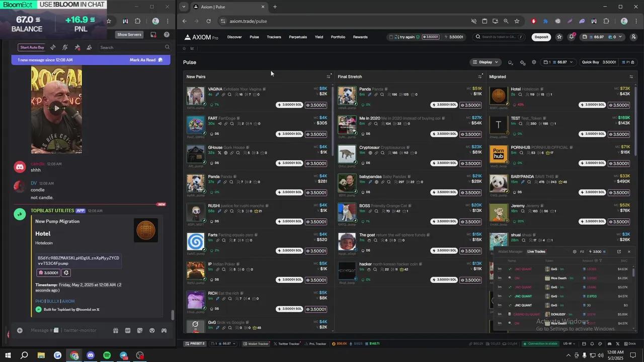
Task: Open the GIF picker in message box
Action: click(x=128, y=330)
